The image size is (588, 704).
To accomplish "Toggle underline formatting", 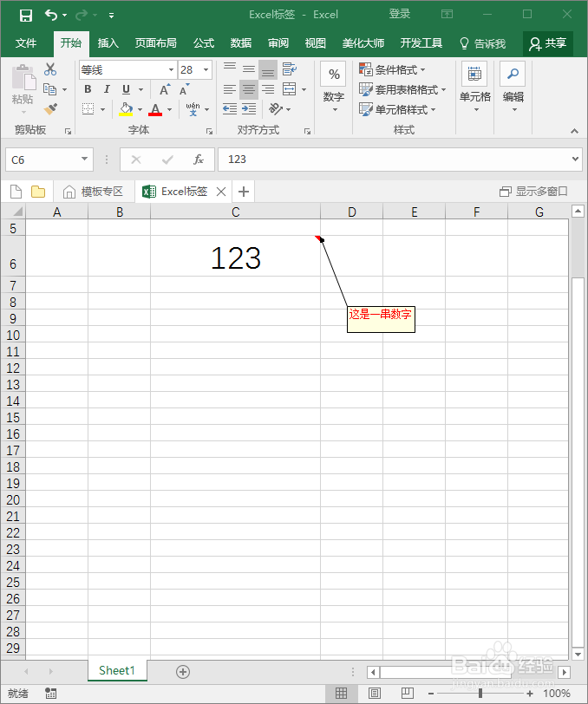I will pyautogui.click(x=127, y=89).
